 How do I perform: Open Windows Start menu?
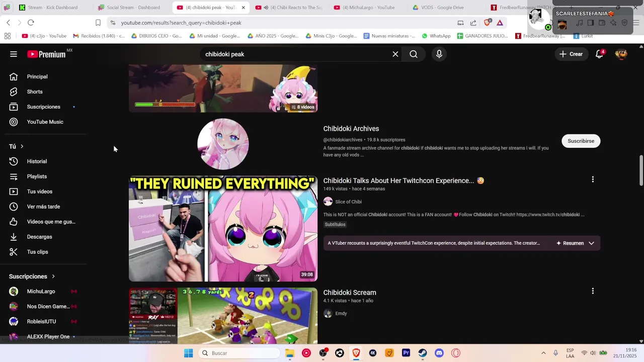point(189,353)
